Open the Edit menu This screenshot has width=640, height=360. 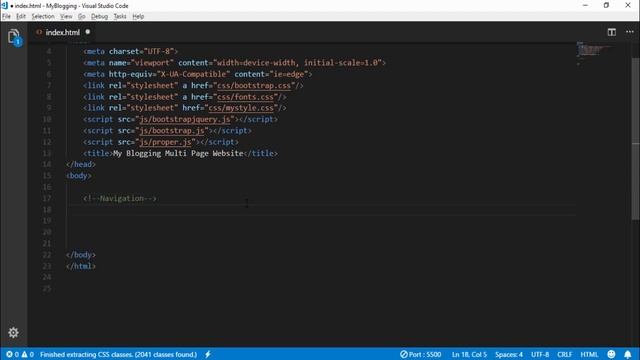point(21,16)
